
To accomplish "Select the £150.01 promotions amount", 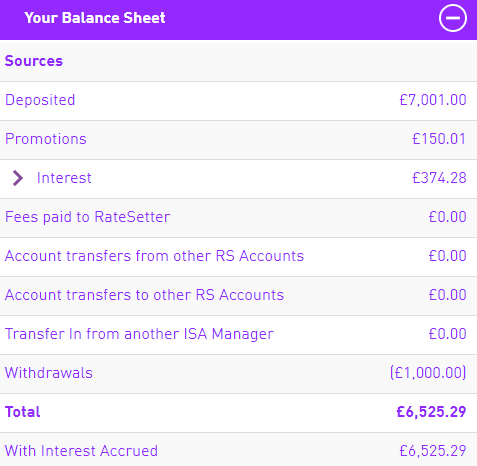I will pyautogui.click(x=439, y=139).
